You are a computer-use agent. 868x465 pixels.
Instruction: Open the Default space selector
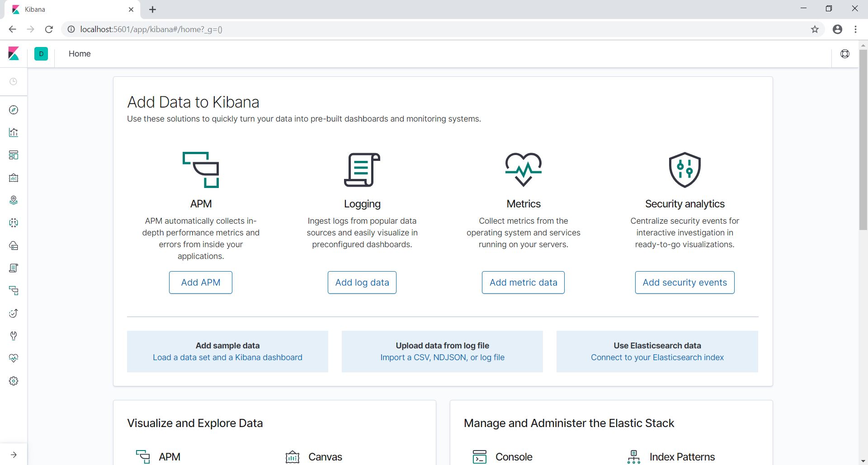click(x=41, y=54)
